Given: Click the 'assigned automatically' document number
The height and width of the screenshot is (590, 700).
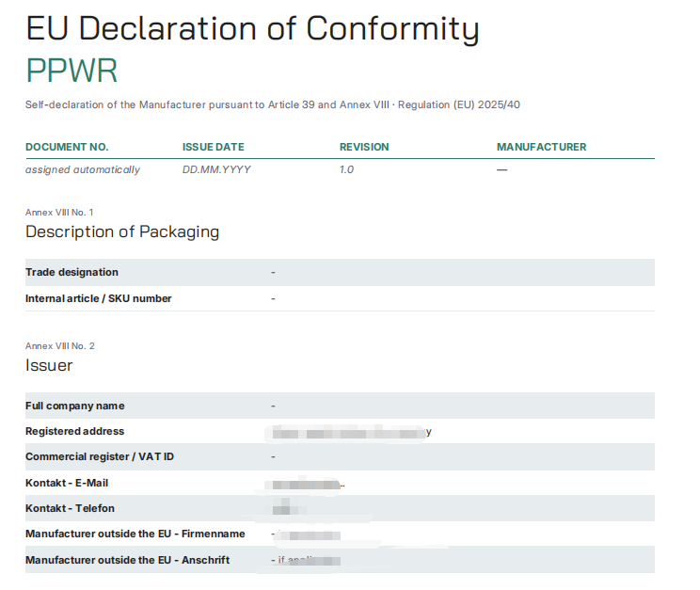Looking at the screenshot, I should coord(83,169).
